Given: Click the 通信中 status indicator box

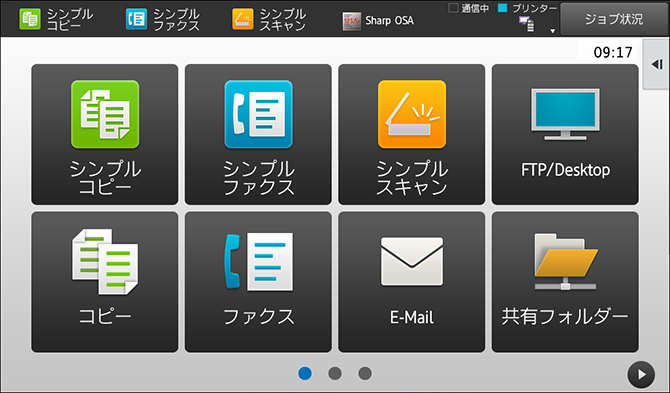Looking at the screenshot, I should [x=453, y=8].
